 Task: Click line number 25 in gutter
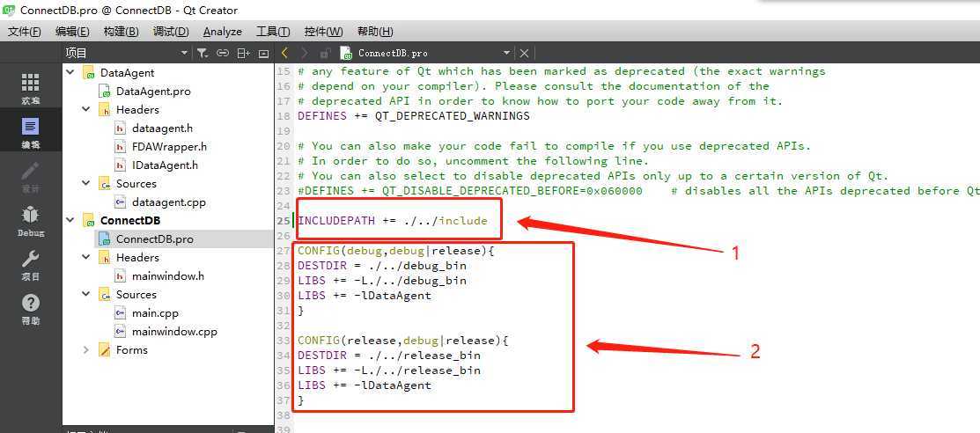click(x=284, y=221)
